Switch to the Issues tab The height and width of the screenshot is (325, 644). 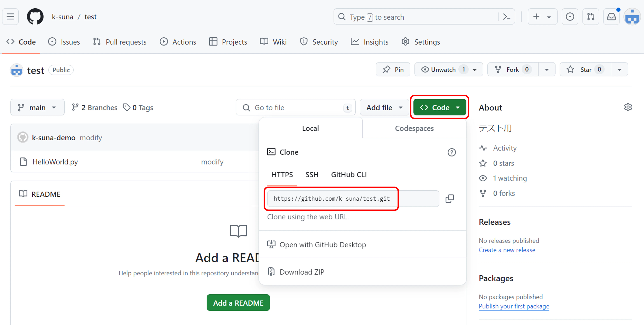[64, 42]
